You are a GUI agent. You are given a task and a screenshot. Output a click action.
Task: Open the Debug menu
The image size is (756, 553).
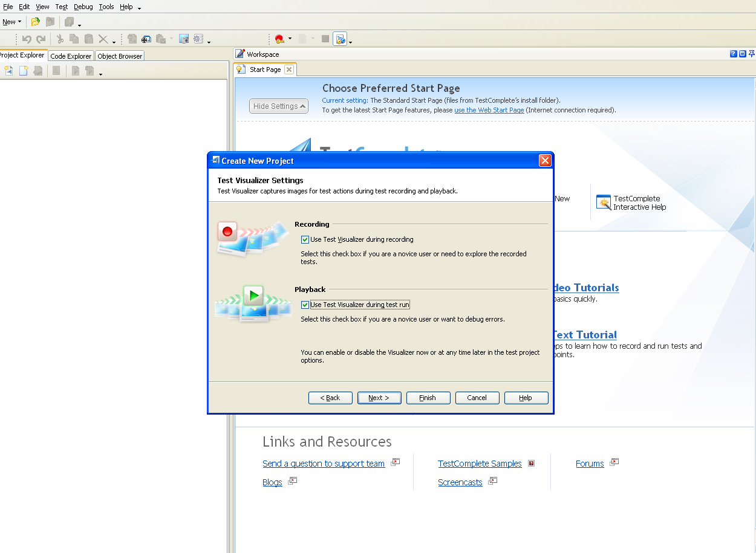click(x=83, y=7)
